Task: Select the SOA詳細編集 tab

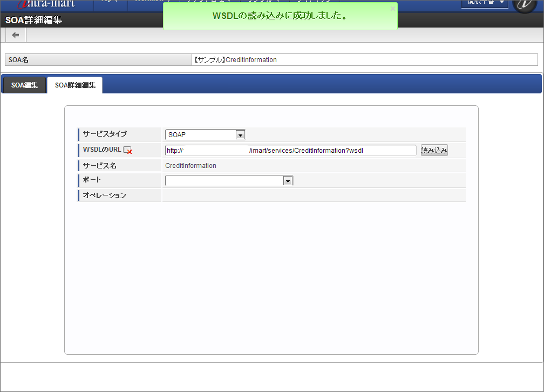Action: (x=75, y=85)
